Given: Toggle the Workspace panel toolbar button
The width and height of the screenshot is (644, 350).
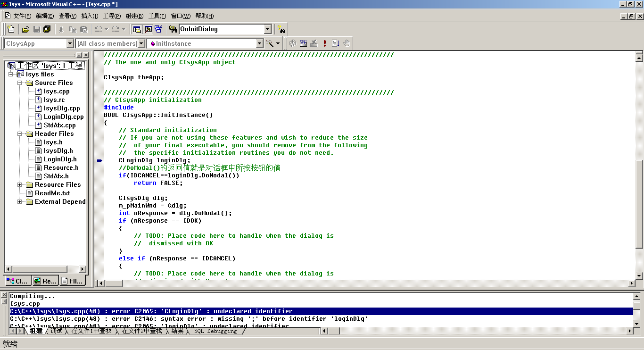Looking at the screenshot, I should pos(137,29).
